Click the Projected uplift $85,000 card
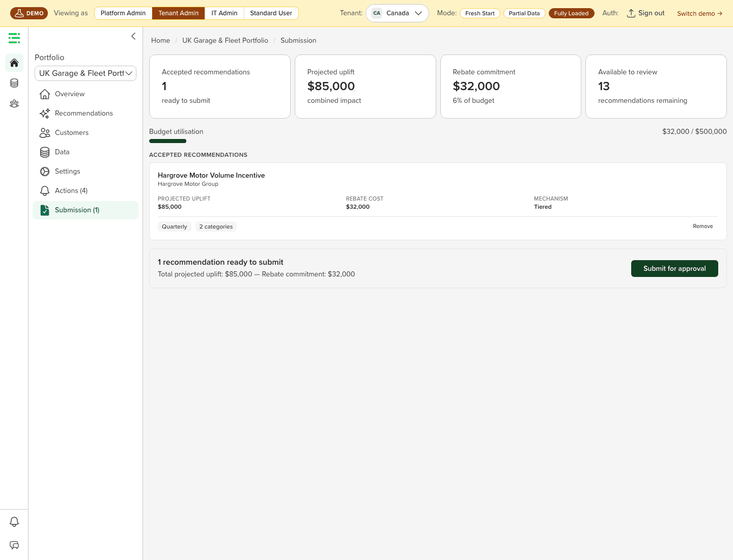Viewport: 733px width, 560px height. (x=365, y=87)
